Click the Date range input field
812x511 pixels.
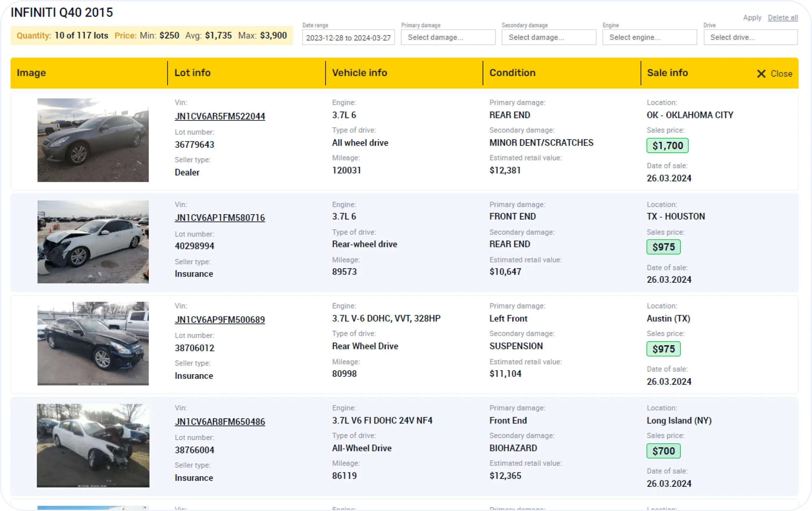pos(348,37)
